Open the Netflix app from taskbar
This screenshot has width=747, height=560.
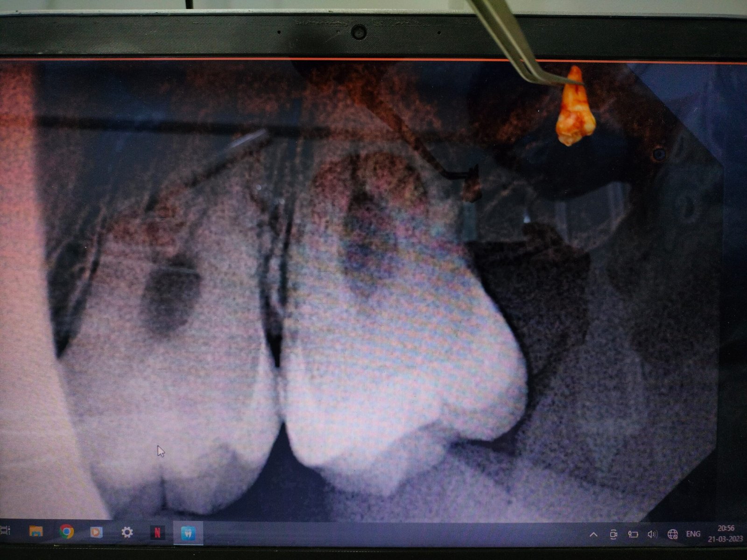(157, 532)
